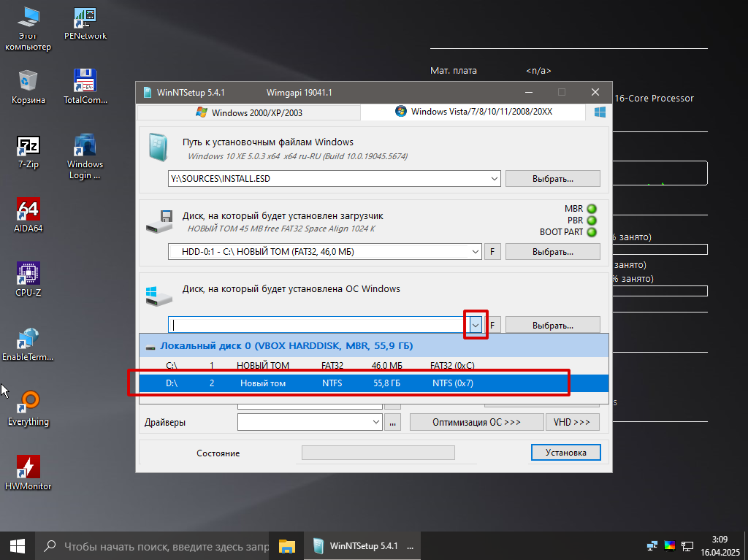Click the colorful display tray icon
748x560 pixels.
click(670, 546)
